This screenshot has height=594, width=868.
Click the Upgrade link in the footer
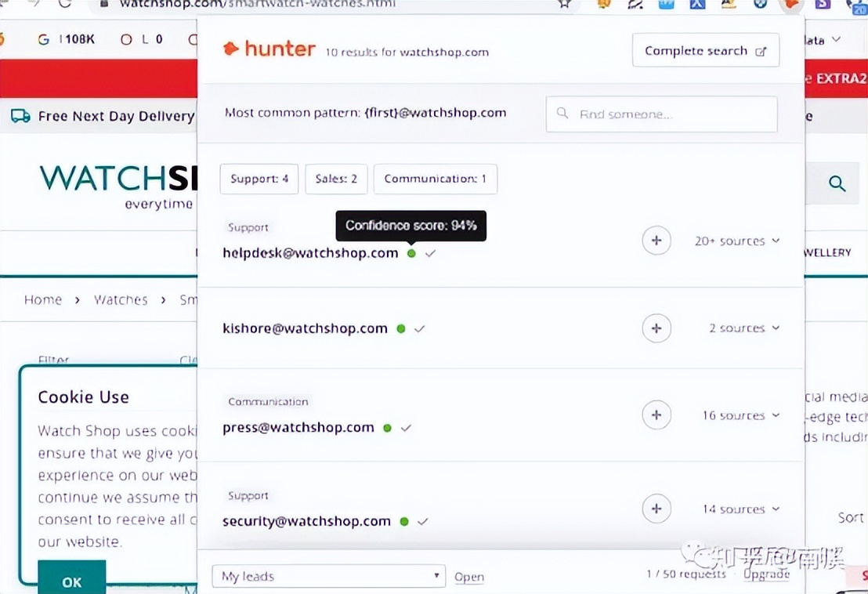(x=766, y=574)
